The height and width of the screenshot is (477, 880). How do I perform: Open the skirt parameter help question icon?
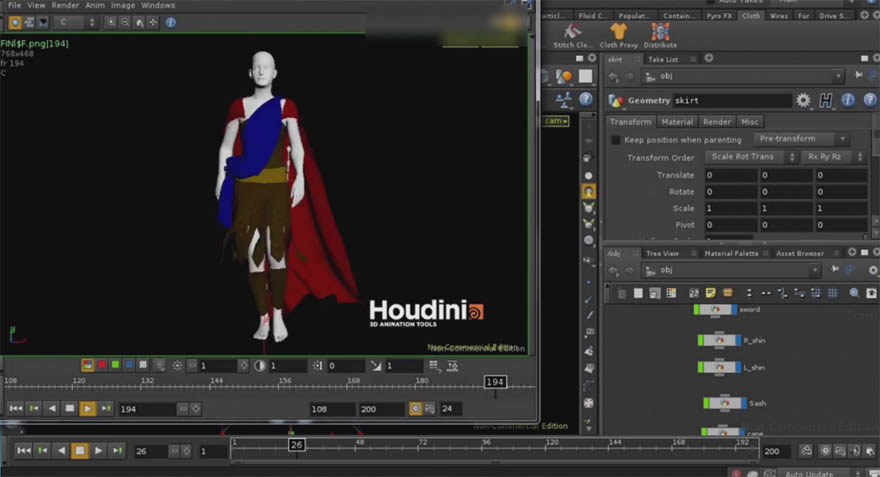coord(869,100)
